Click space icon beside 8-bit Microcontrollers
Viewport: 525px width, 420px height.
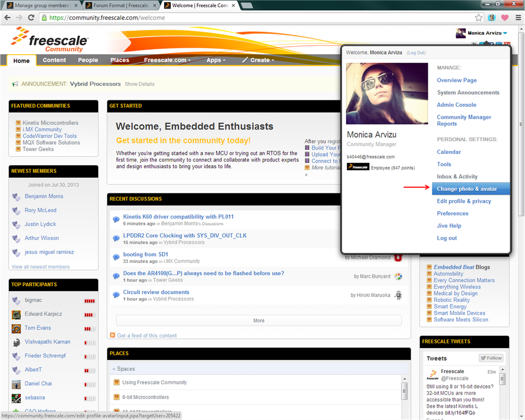tap(117, 397)
